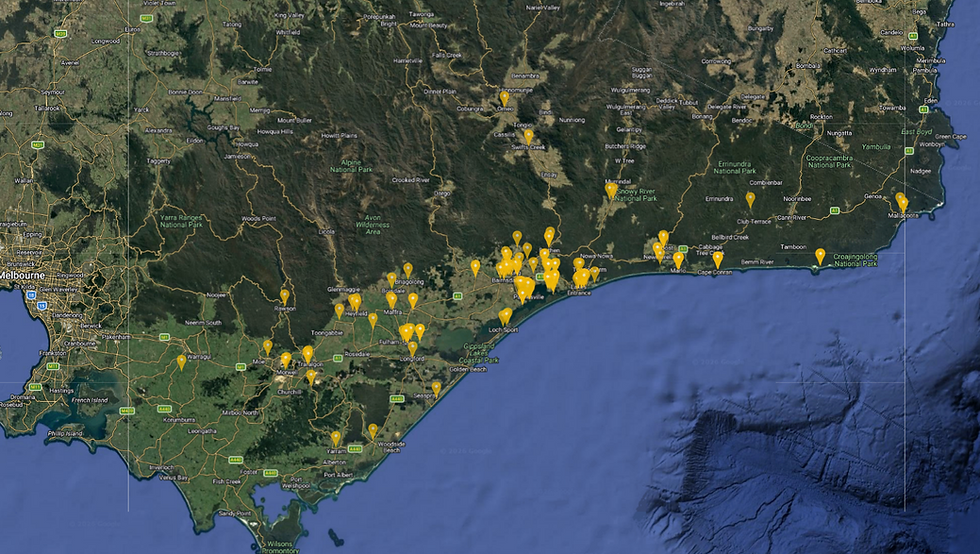Open the pin northwest of Woodside Beach
This screenshot has height=554, width=980.
tap(372, 431)
